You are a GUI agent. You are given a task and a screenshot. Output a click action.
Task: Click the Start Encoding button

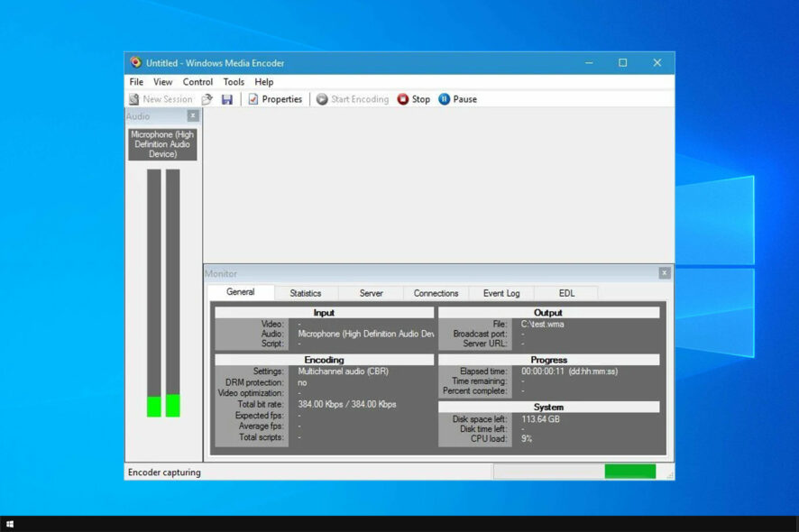[353, 99]
